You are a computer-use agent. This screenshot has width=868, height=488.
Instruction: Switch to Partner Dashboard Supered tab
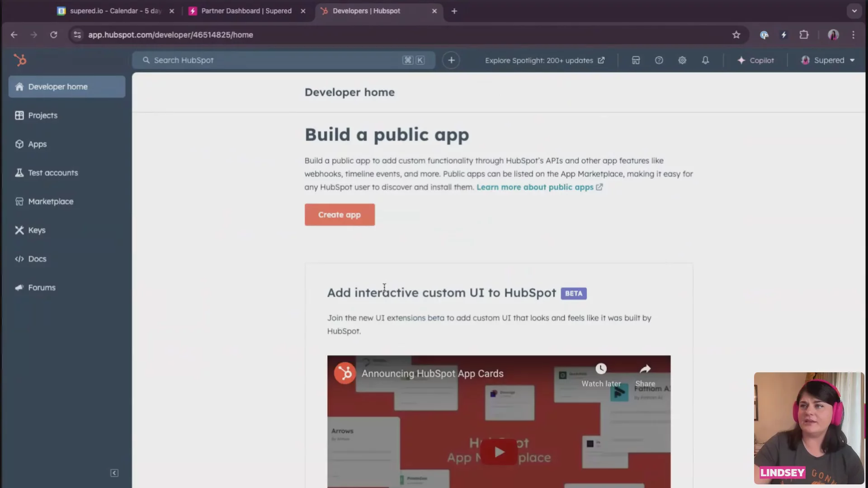246,11
